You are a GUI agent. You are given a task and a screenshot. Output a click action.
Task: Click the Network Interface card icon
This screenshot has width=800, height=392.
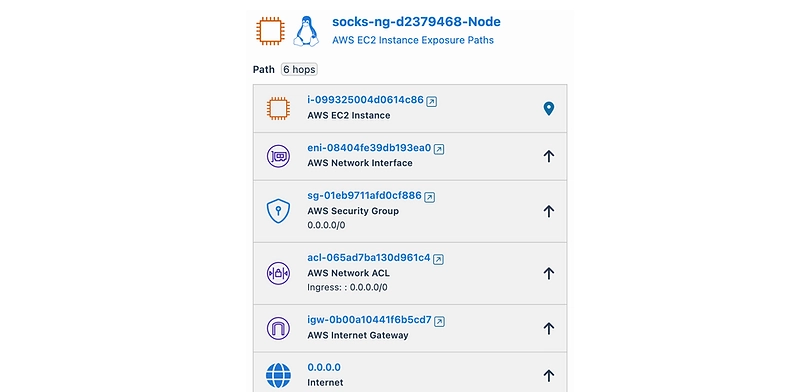point(278,156)
